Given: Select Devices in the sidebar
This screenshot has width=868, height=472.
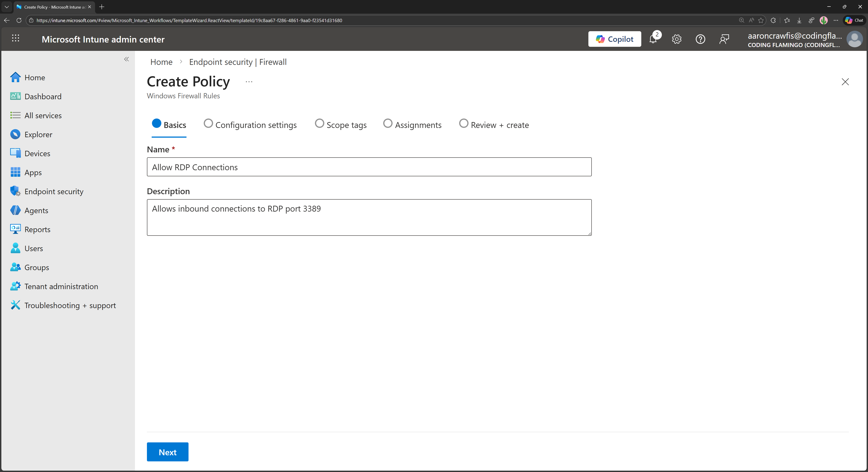Looking at the screenshot, I should [x=37, y=153].
